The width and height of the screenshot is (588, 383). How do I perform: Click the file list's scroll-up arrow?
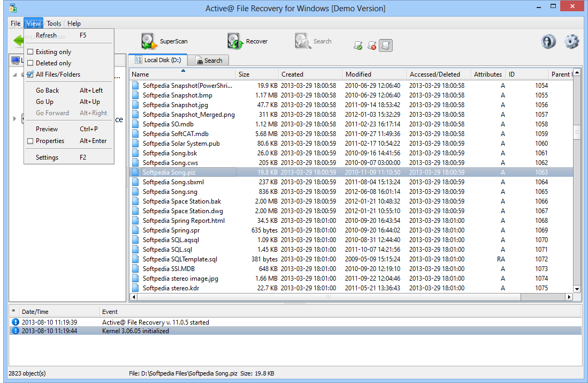[577, 72]
